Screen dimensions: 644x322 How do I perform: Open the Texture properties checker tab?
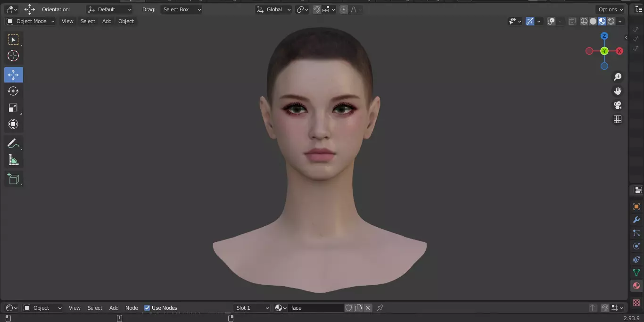[636, 302]
